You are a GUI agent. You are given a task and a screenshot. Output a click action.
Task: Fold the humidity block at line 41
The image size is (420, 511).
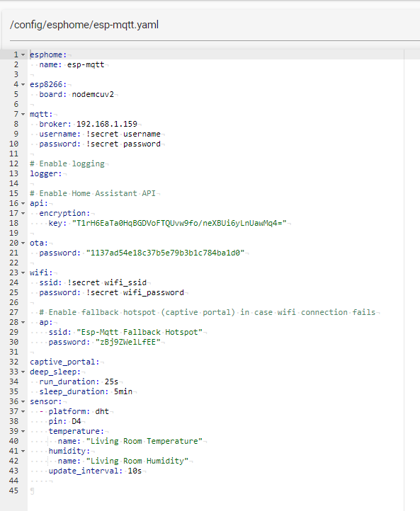click(23, 452)
